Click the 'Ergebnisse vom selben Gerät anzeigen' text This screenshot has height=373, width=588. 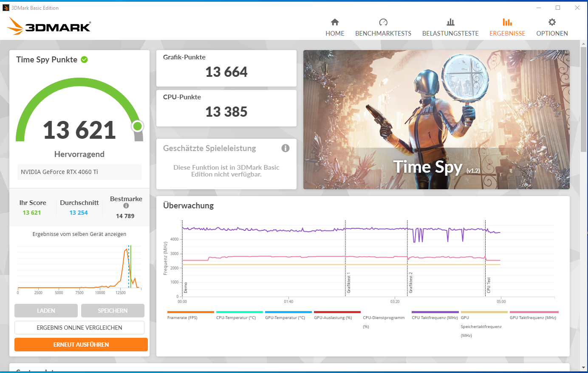[x=79, y=234]
